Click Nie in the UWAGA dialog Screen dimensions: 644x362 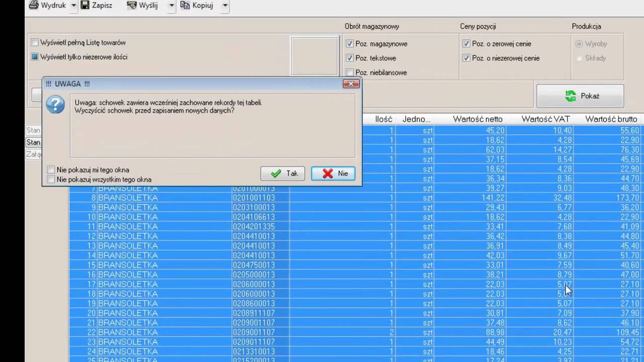coord(333,173)
